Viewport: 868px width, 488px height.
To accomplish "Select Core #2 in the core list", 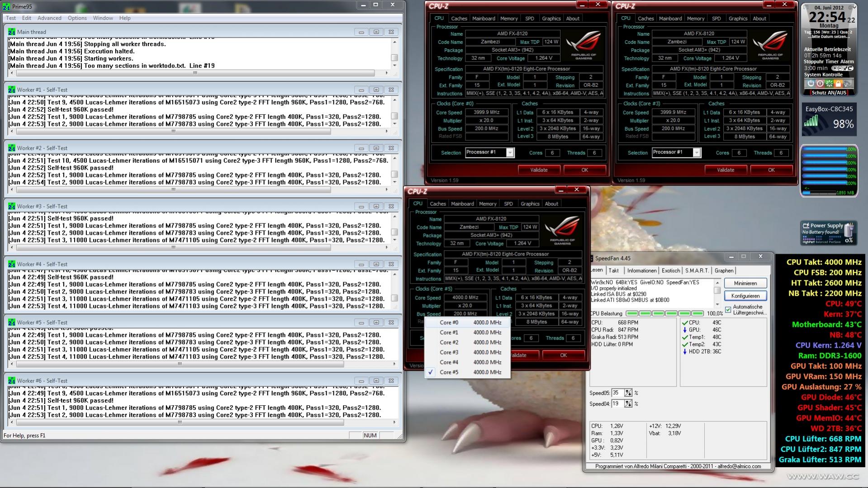I will point(468,342).
